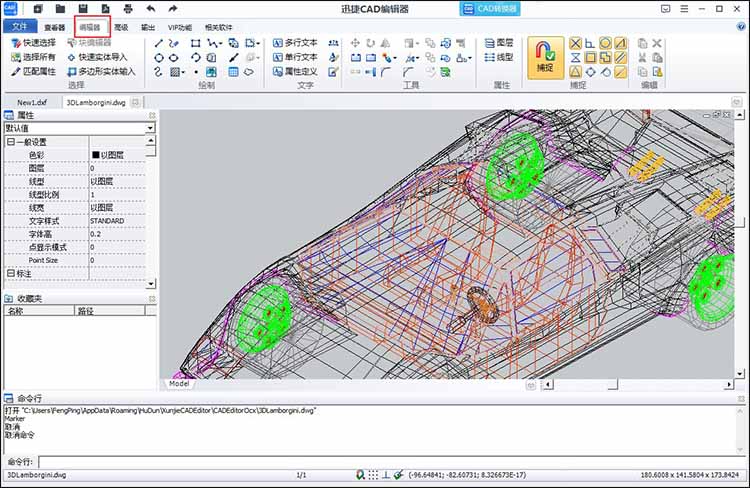The width and height of the screenshot is (750, 488).
Task: Click the snap status icon in the status bar
Action: click(360, 475)
